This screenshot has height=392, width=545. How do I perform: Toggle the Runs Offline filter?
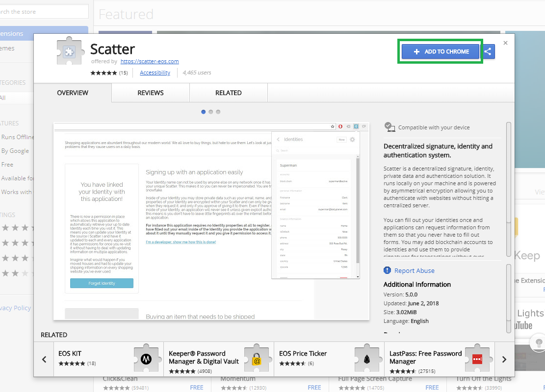coord(17,137)
